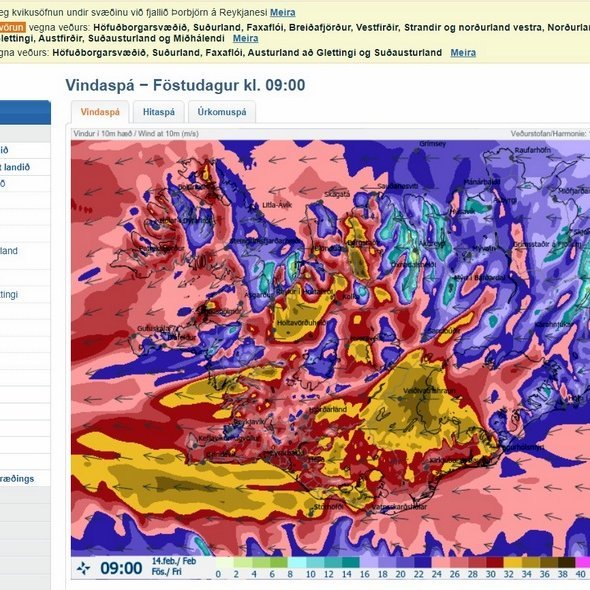The image size is (590, 590).
Task: Click the magenta 40 m/s legend swatch
Action: click(583, 563)
